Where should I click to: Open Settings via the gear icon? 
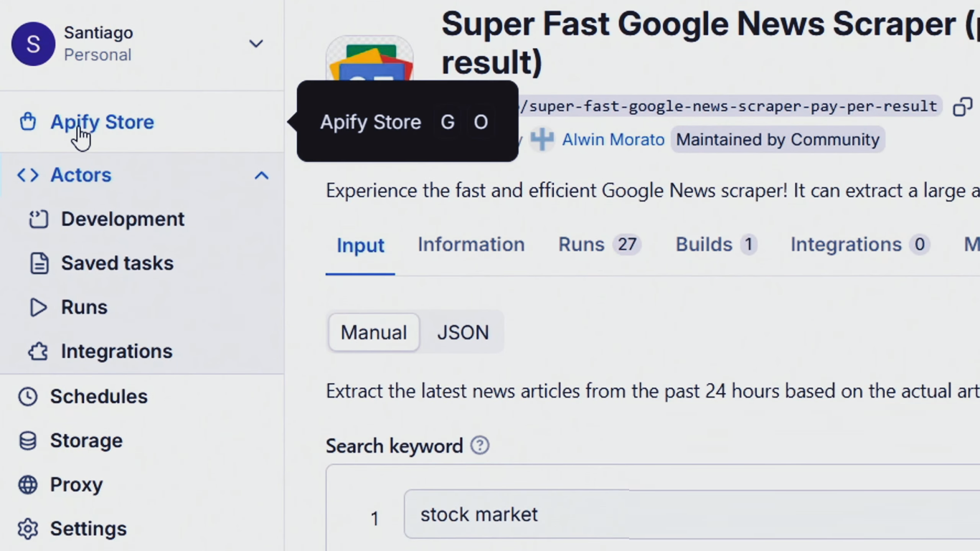28,529
